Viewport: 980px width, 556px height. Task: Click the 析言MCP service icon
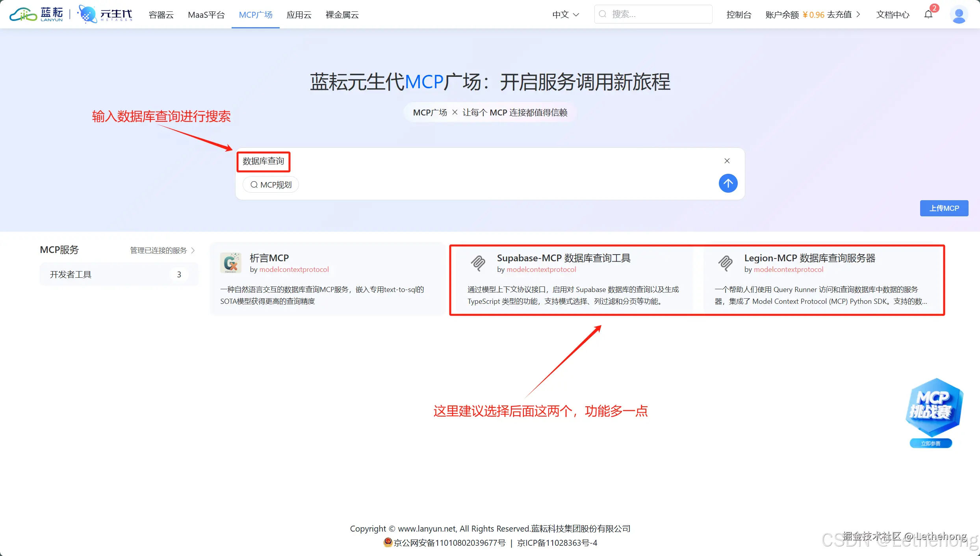tap(230, 262)
